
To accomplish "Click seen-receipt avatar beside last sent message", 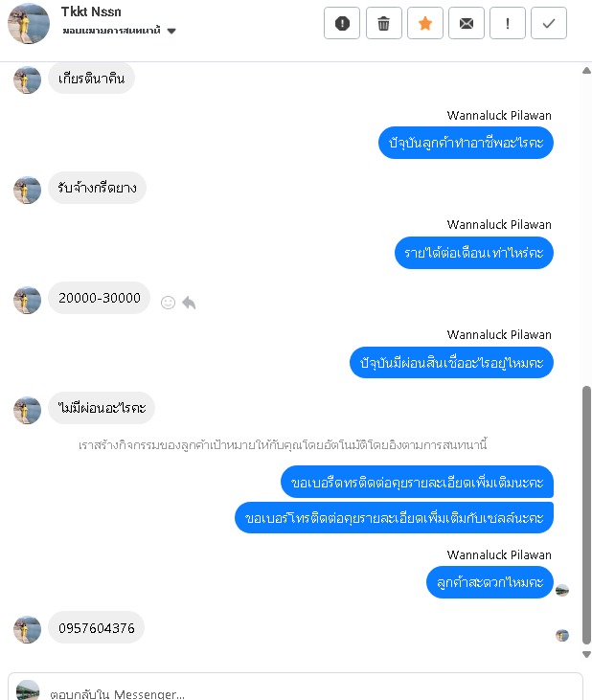I will pyautogui.click(x=562, y=590).
